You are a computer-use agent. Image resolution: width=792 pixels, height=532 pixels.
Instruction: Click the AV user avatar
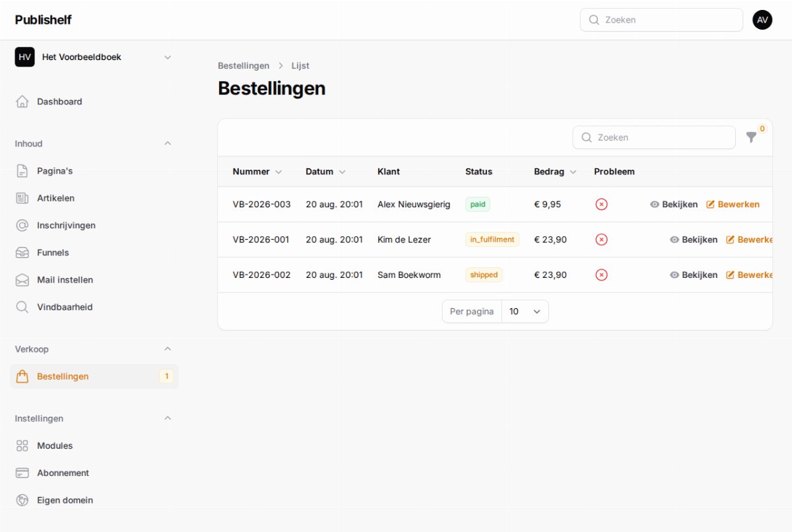tap(762, 20)
